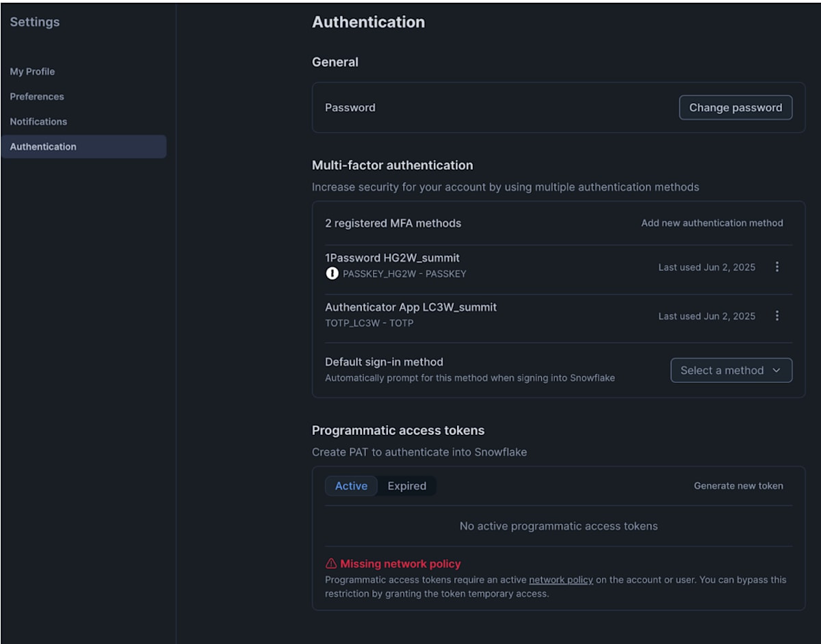Click 'Create PAT to authenticate into Snowflake' text

coord(419,452)
